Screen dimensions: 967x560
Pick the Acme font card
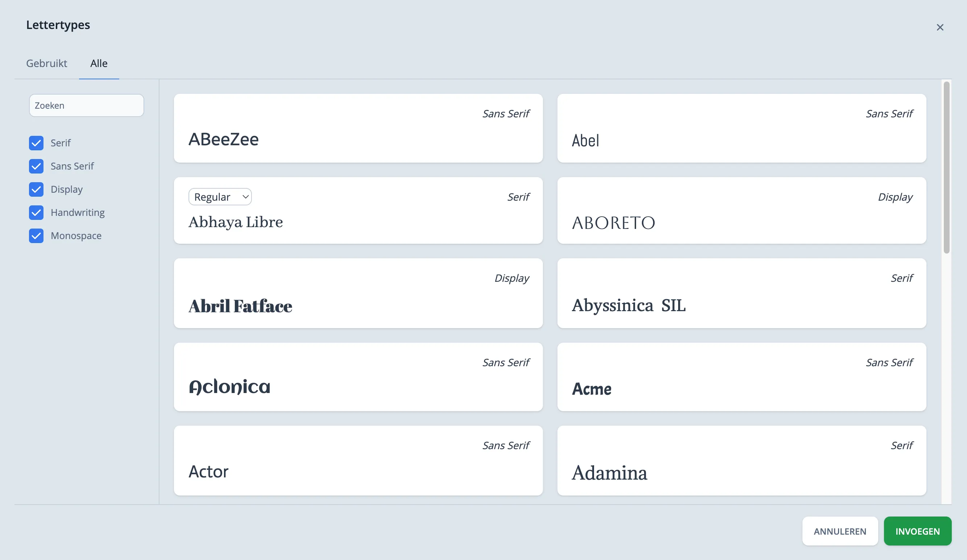[741, 377]
